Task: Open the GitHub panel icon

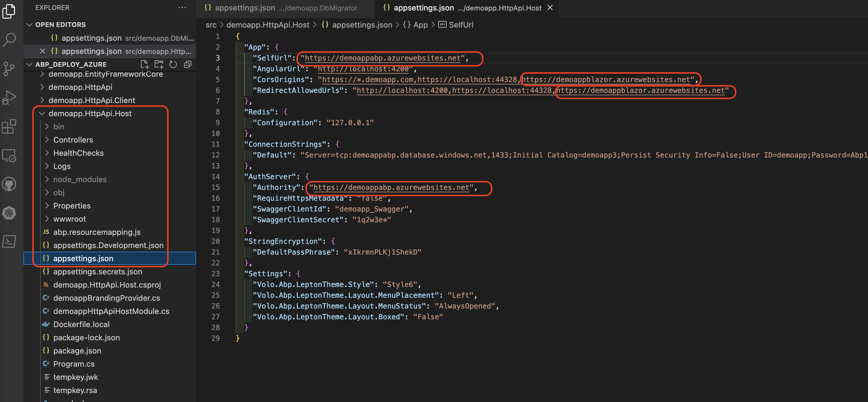Action: pos(9,184)
